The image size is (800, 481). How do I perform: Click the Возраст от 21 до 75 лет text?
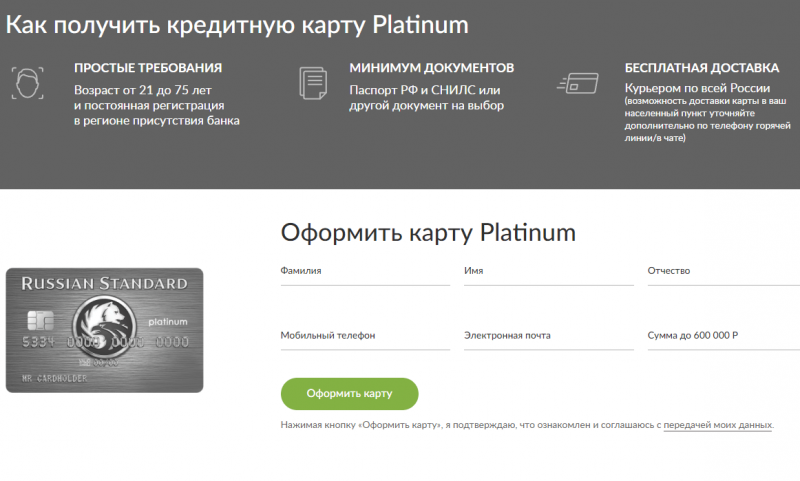143,90
